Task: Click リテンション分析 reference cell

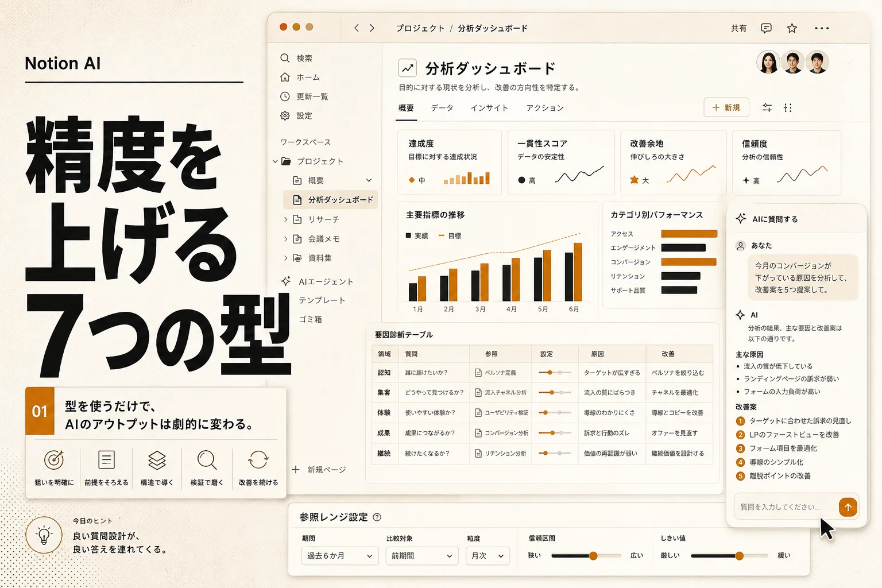Action: click(x=501, y=453)
